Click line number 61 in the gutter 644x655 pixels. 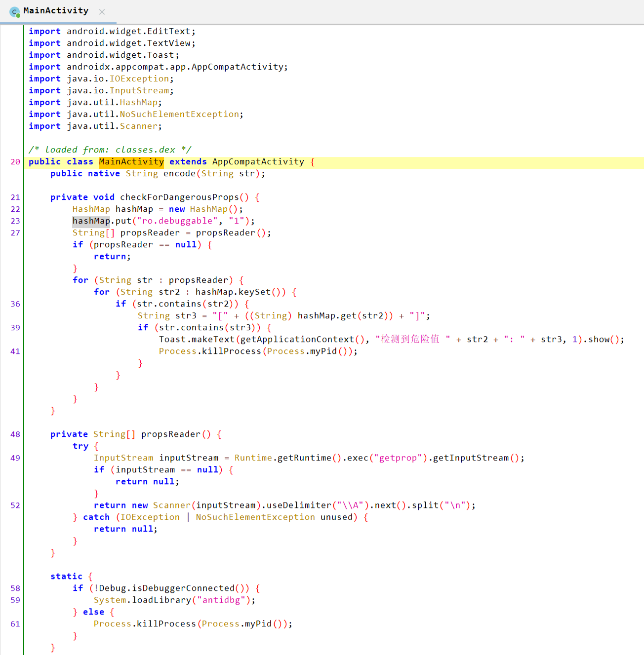coord(15,624)
